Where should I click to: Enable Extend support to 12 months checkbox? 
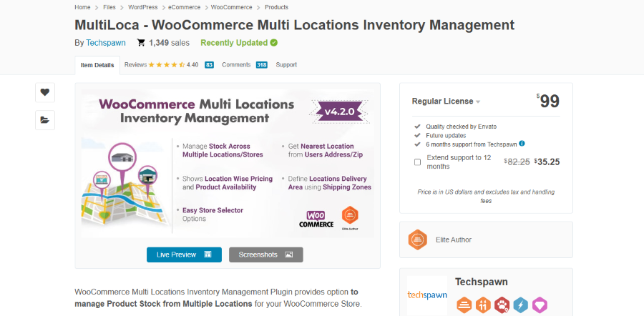(x=417, y=162)
